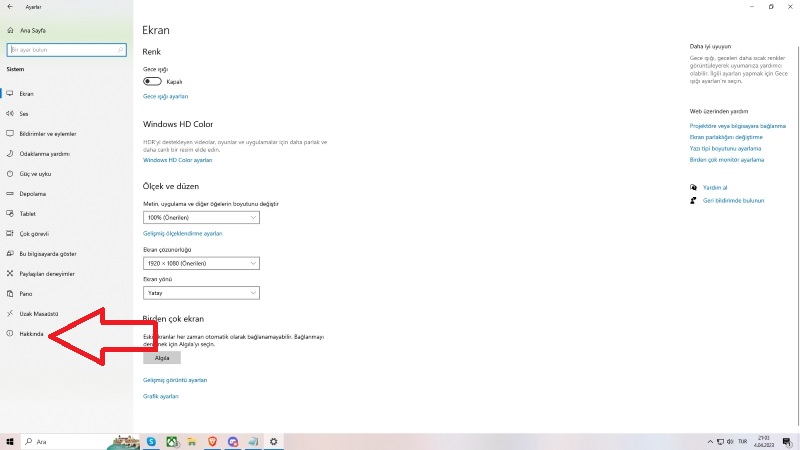
Task: Click the network icon in system tray
Action: point(720,442)
